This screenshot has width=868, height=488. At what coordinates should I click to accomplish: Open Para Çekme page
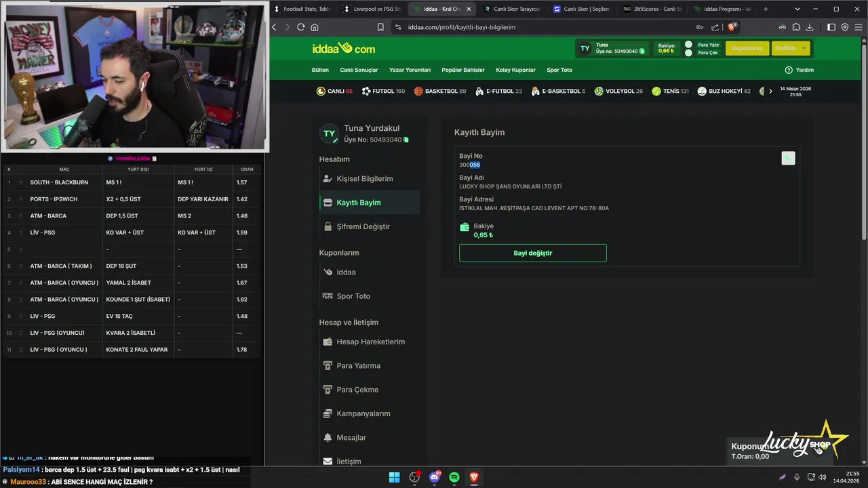point(369,390)
